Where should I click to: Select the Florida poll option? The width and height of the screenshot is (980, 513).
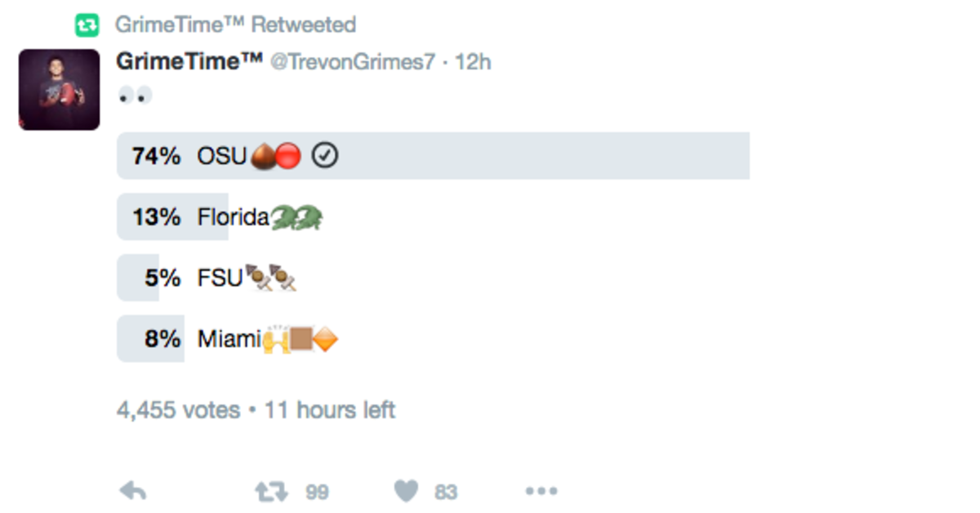pos(433,217)
